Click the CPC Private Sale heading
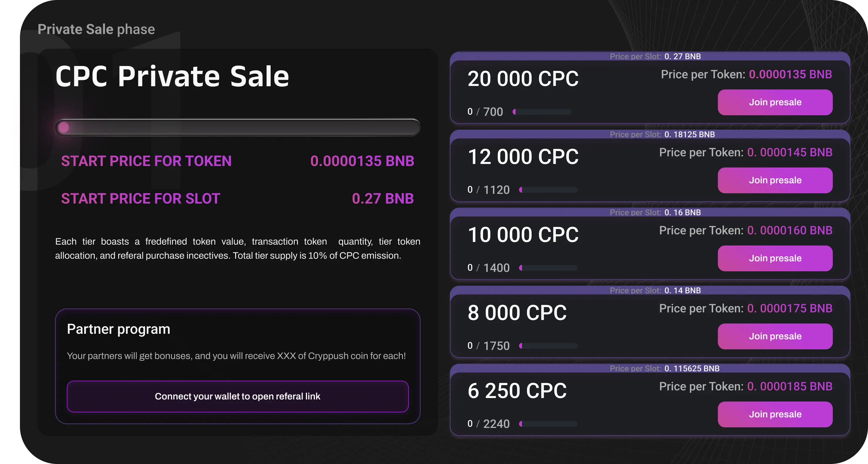This screenshot has width=868, height=464. click(172, 77)
